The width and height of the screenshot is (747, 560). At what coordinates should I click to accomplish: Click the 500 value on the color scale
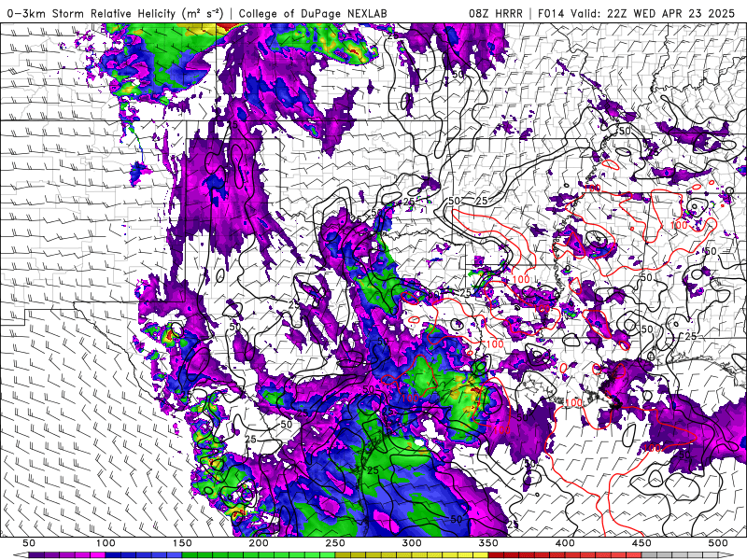[718, 543]
